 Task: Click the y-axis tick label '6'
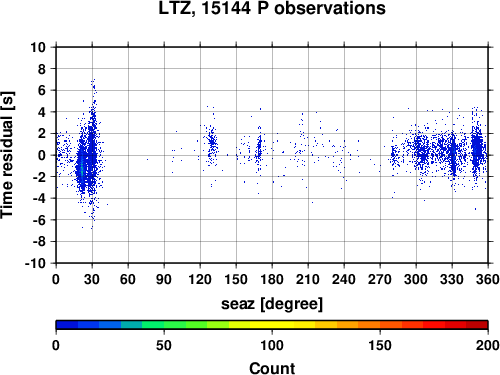tap(42, 90)
